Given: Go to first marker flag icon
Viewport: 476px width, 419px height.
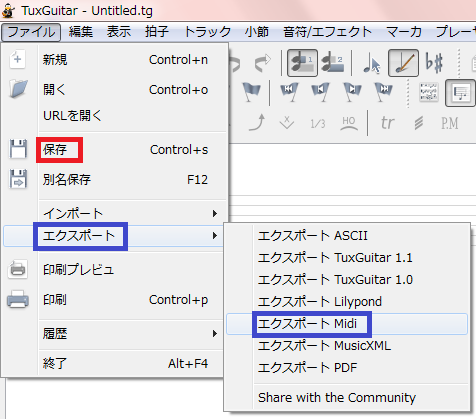Looking at the screenshot, I should pyautogui.click(x=289, y=92).
